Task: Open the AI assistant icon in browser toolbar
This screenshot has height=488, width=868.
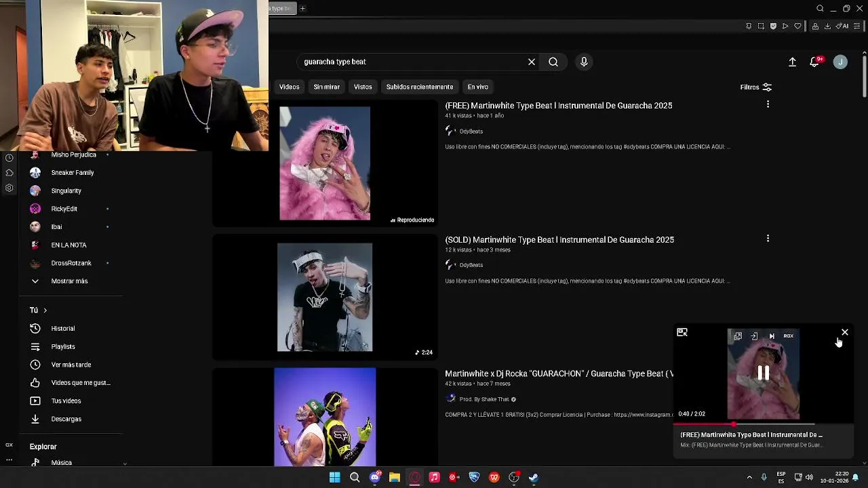Action: click(x=842, y=26)
